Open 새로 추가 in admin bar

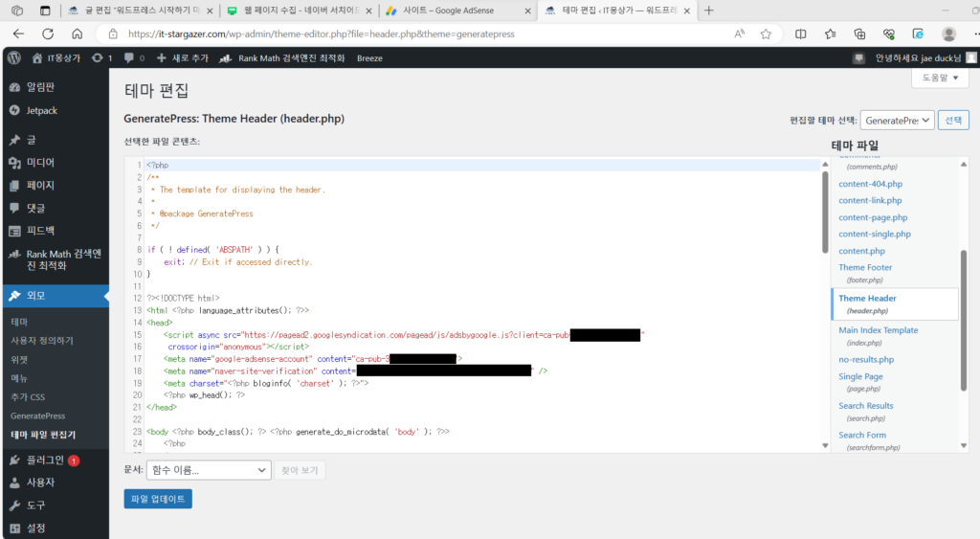coord(183,57)
